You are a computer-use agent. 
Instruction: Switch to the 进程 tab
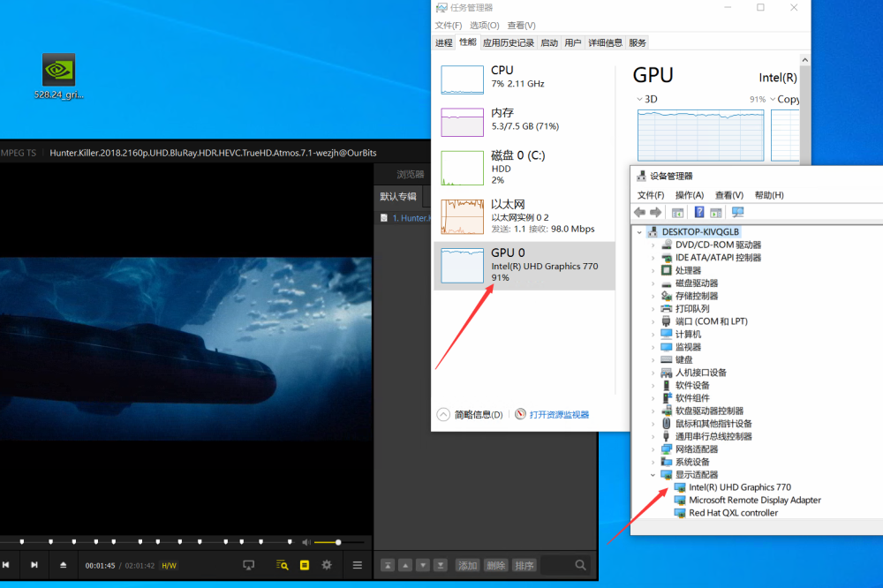(x=444, y=42)
